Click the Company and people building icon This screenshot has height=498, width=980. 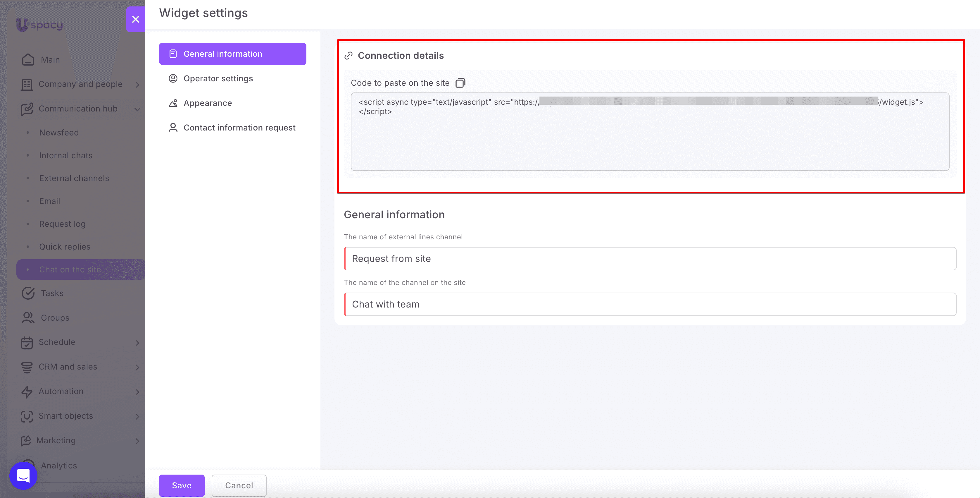click(x=27, y=84)
